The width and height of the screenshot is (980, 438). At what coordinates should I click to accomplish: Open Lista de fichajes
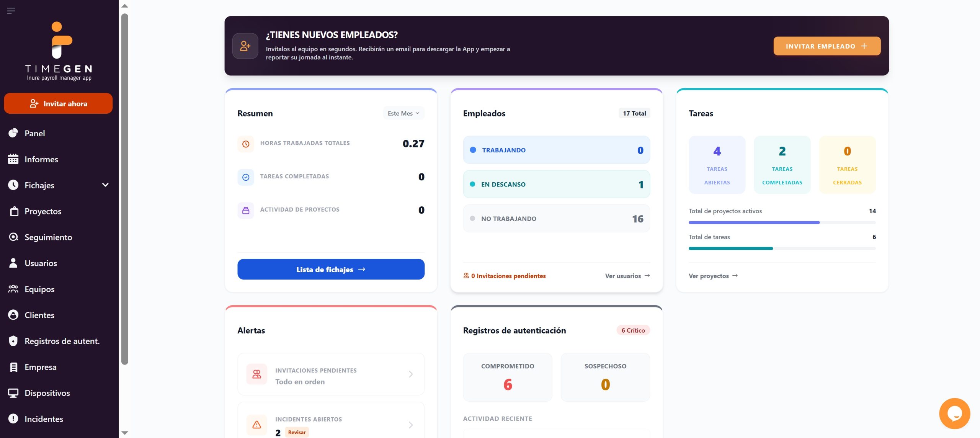point(331,269)
